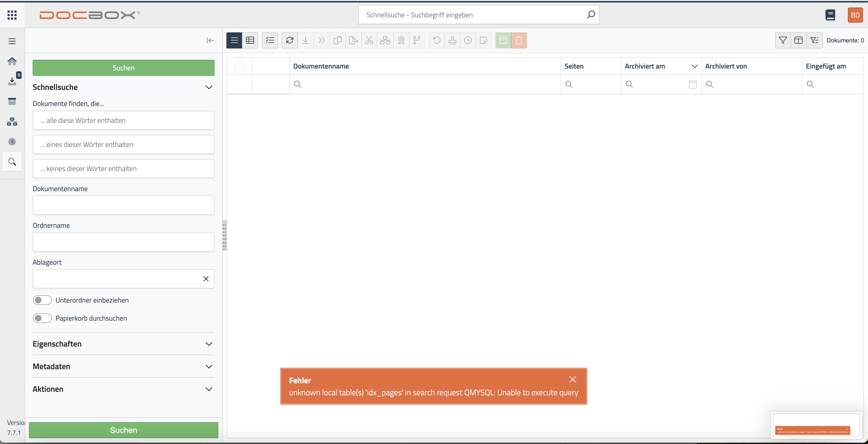The width and height of the screenshot is (868, 444).
Task: Sort by Dokumentenname column header
Action: pyautogui.click(x=321, y=66)
